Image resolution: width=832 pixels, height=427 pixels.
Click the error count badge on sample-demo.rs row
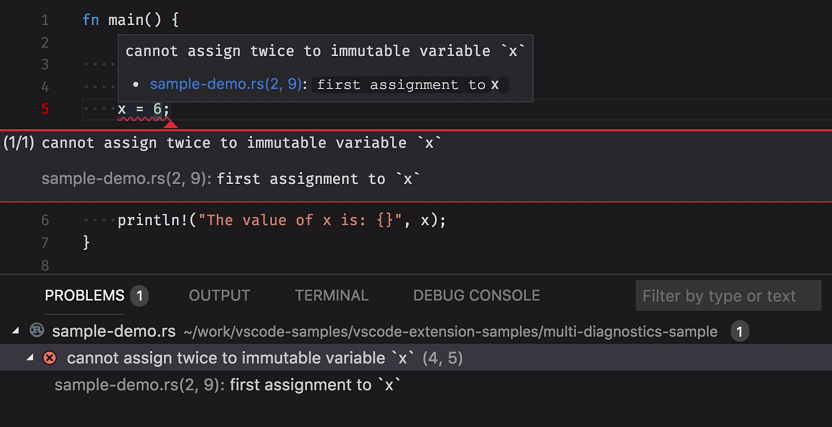click(739, 331)
